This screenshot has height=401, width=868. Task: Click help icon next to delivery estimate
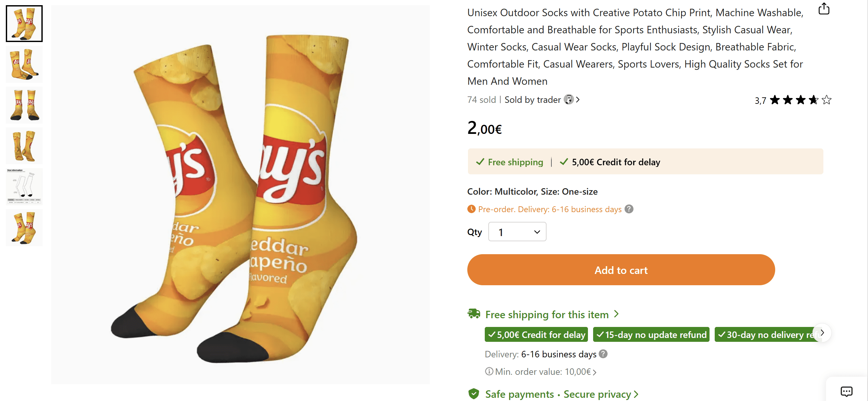[603, 353]
